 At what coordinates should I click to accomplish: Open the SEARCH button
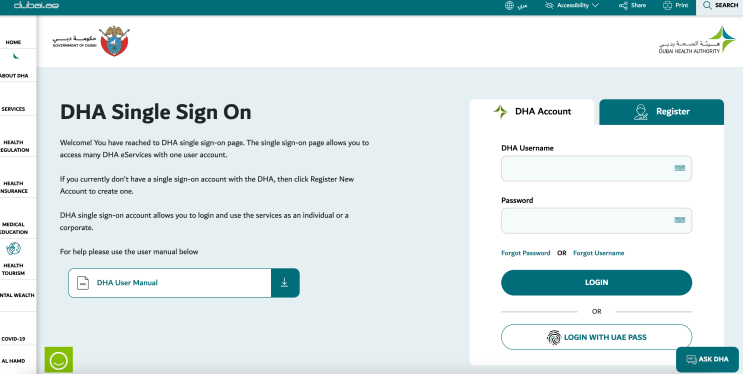[x=719, y=6]
